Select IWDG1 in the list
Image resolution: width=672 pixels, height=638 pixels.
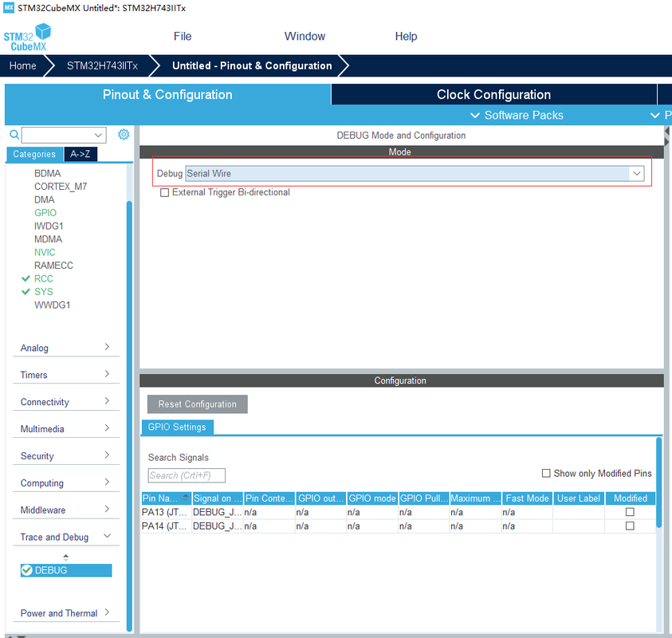[x=49, y=226]
